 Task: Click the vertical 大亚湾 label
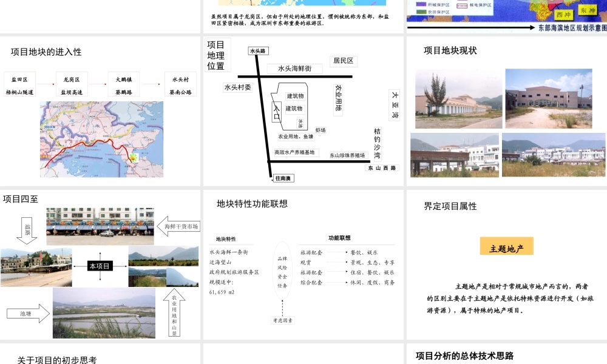coord(394,105)
